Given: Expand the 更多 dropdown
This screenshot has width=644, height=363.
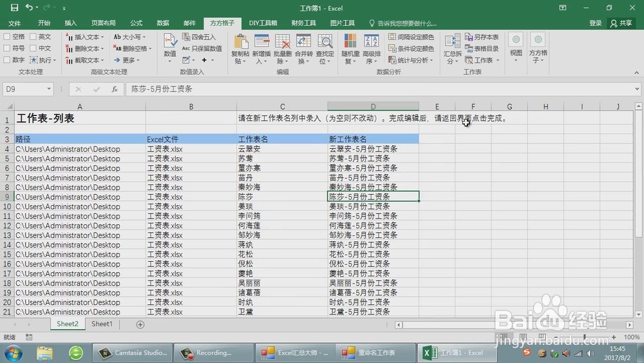Looking at the screenshot, I should [138, 60].
